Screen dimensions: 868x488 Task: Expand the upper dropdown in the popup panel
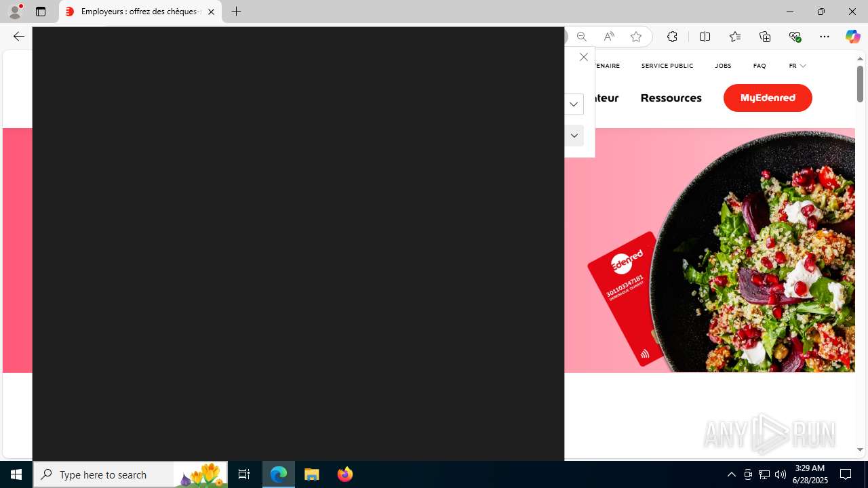pyautogui.click(x=574, y=104)
